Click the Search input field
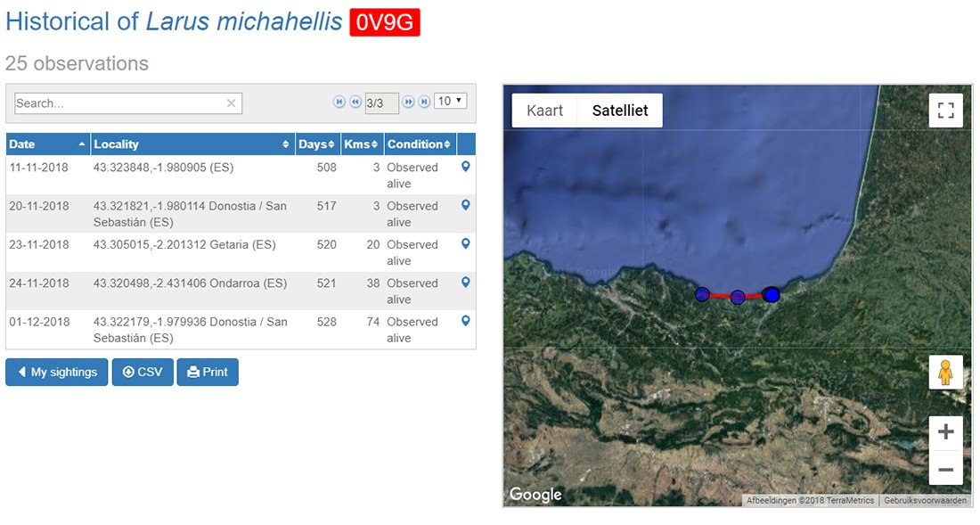 pyautogui.click(x=118, y=103)
